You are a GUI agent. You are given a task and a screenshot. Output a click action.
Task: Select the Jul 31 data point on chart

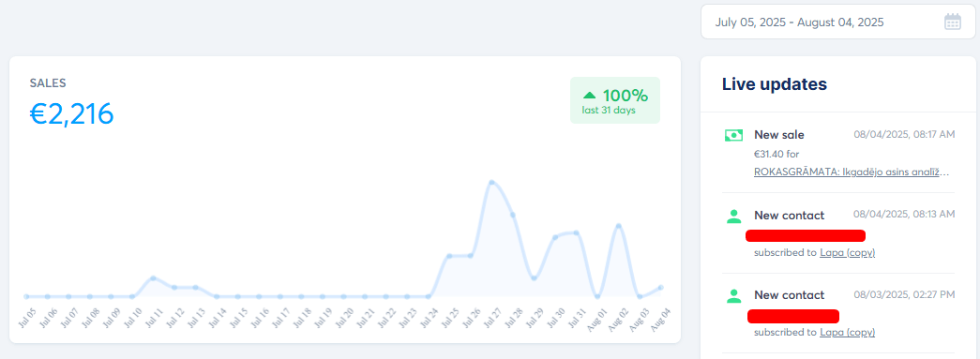click(576, 232)
